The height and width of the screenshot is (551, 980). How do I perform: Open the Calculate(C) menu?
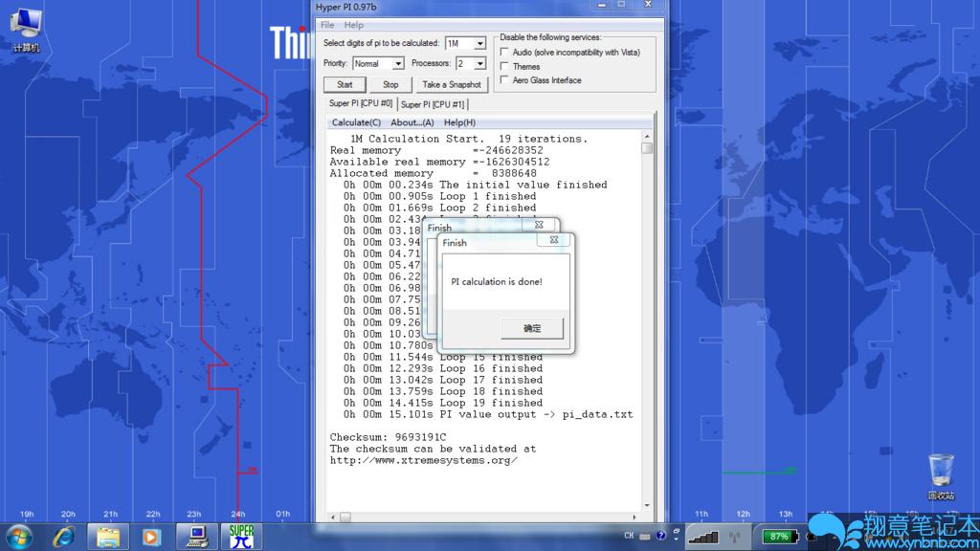[x=356, y=122]
